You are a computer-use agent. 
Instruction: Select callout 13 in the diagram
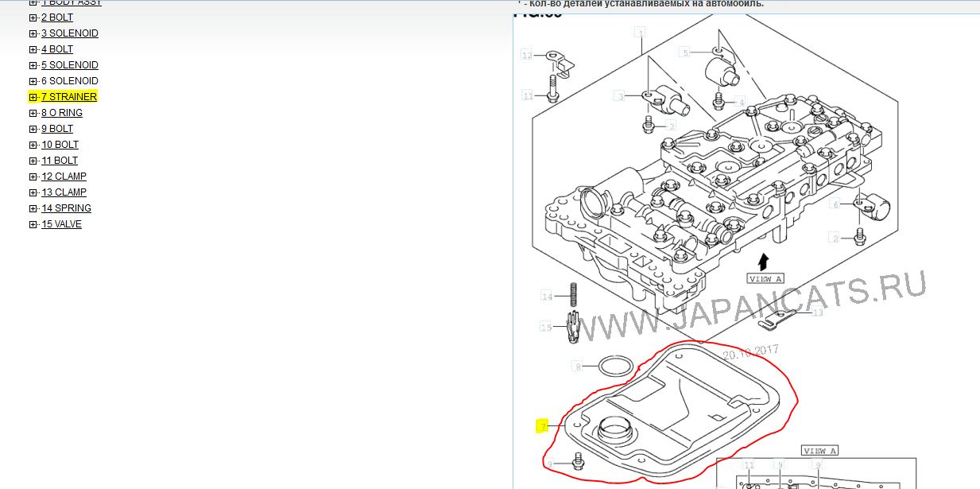pos(817,312)
